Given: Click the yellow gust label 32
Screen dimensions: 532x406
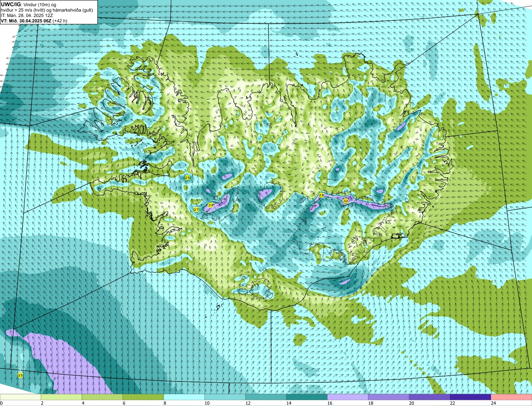Looking at the screenshot, I should tap(346, 201).
